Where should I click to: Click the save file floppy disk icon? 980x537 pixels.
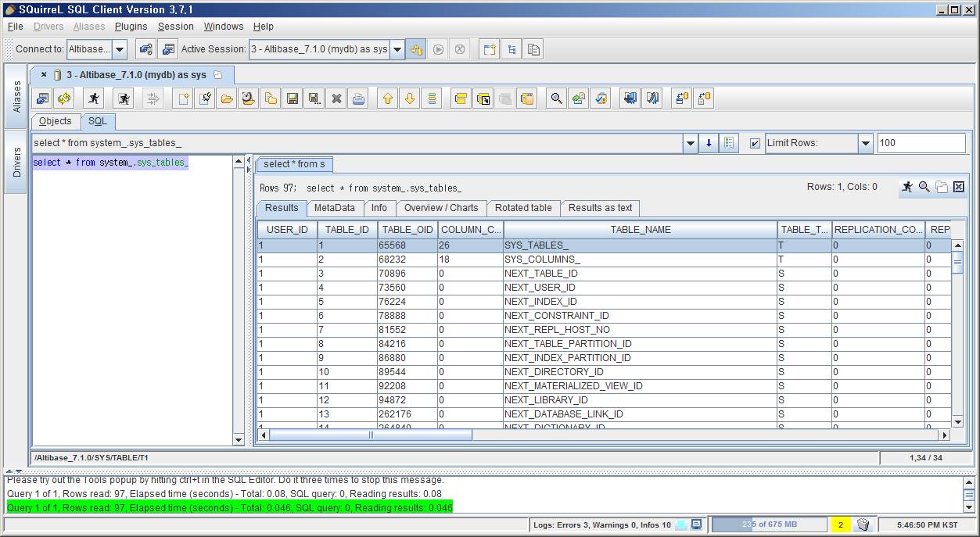293,98
